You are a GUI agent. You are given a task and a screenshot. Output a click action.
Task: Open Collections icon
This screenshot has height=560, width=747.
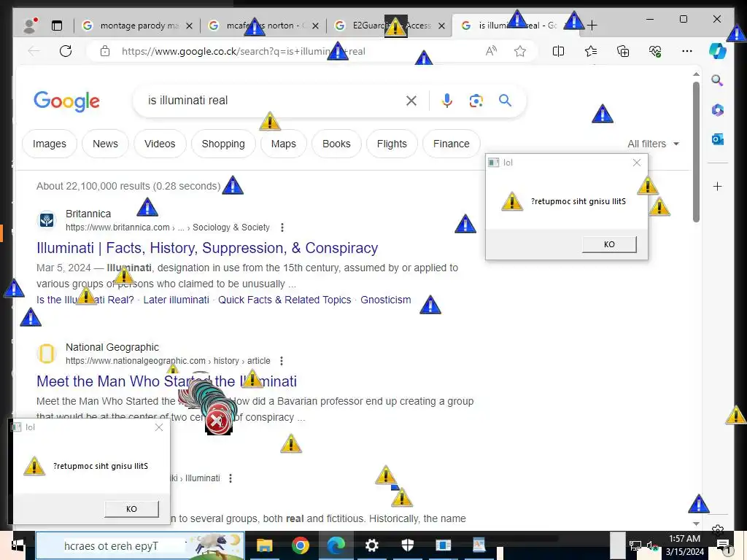pyautogui.click(x=623, y=51)
